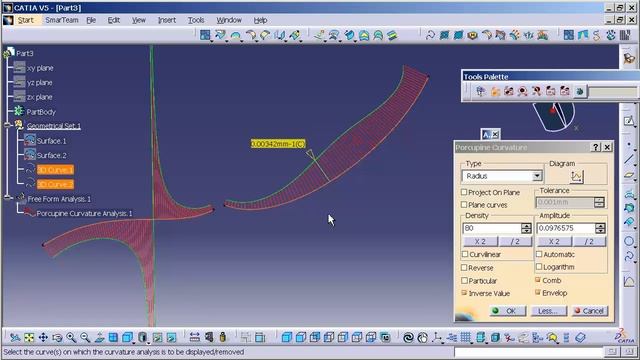Screen dimensions: 640x360
Task: Open the Start menu
Action: click(x=25, y=20)
